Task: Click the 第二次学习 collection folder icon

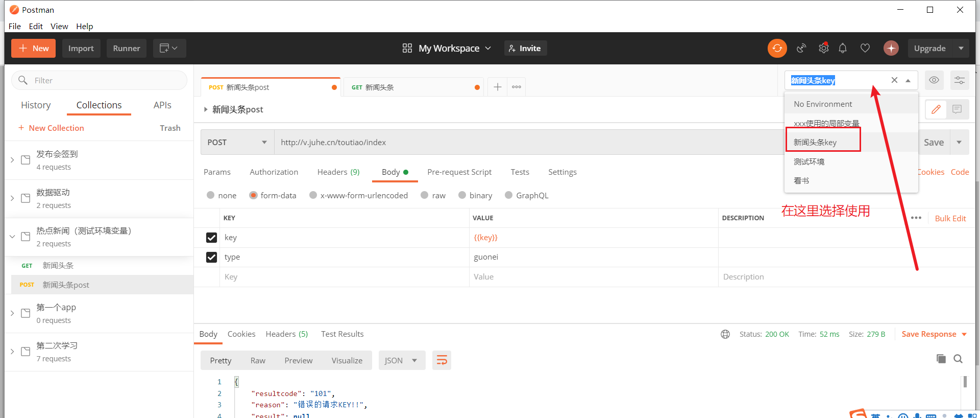Action: tap(26, 352)
